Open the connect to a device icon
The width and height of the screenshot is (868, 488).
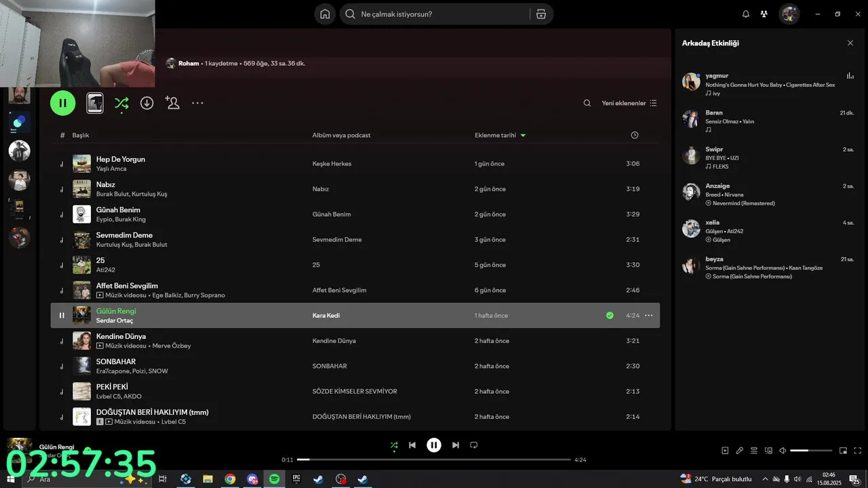[768, 450]
